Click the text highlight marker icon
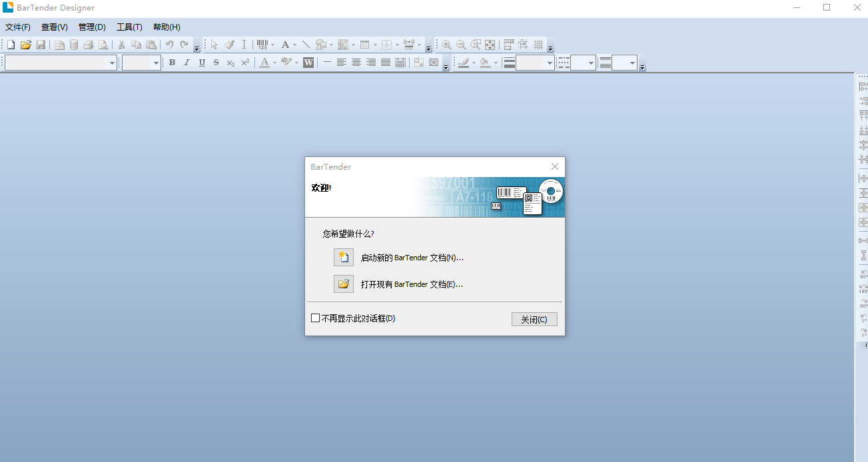 pyautogui.click(x=286, y=63)
